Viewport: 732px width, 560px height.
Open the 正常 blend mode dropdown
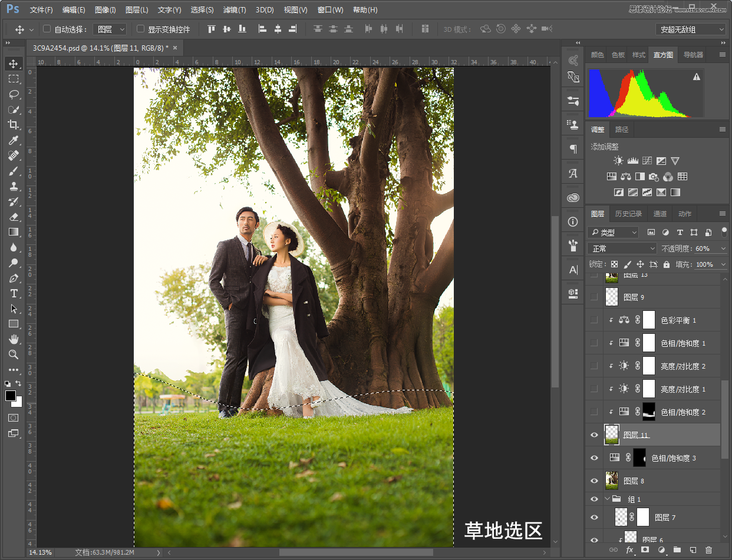(622, 248)
